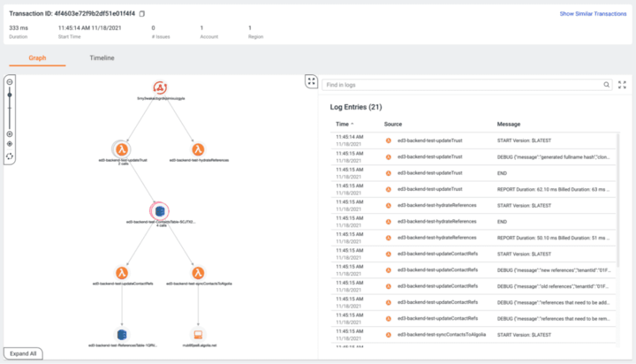Click the Source column header
The height and width of the screenshot is (364, 636).
click(393, 125)
